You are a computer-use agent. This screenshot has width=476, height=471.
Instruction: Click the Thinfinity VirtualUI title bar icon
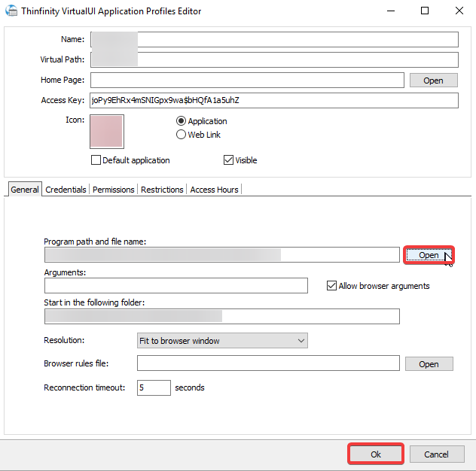pyautogui.click(x=11, y=11)
